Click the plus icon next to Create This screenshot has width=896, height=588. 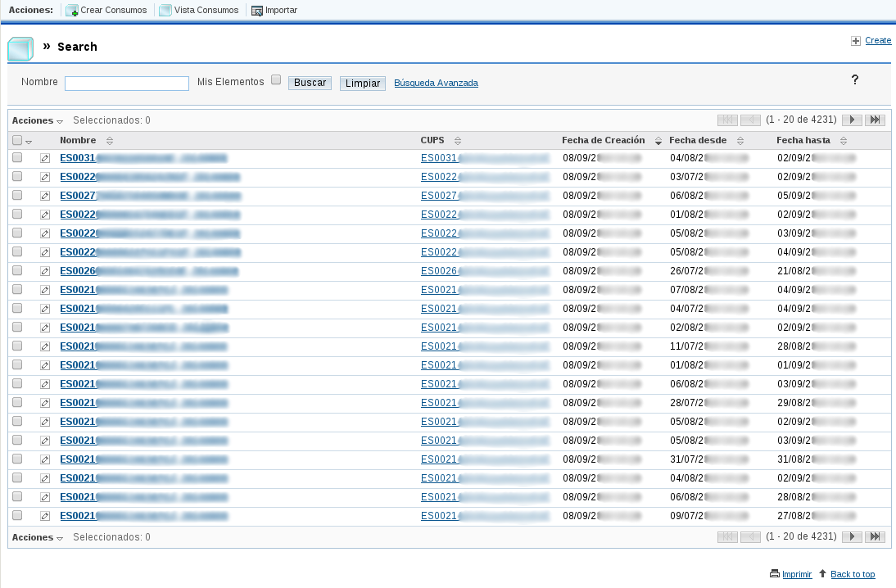(855, 40)
